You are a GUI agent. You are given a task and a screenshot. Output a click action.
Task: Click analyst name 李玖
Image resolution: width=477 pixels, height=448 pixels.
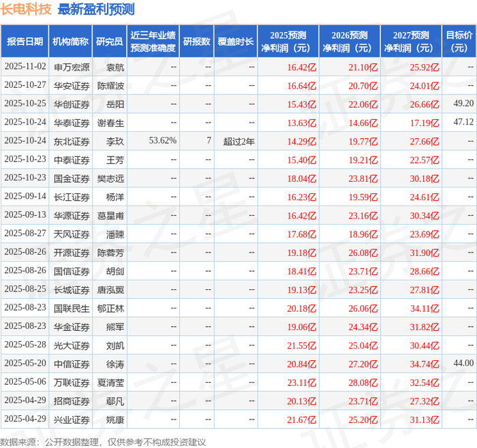115,142
